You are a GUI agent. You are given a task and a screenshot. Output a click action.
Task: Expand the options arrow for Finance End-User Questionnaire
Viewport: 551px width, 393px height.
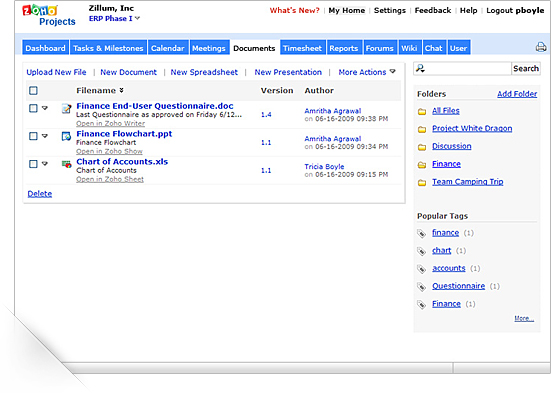pyautogui.click(x=45, y=108)
